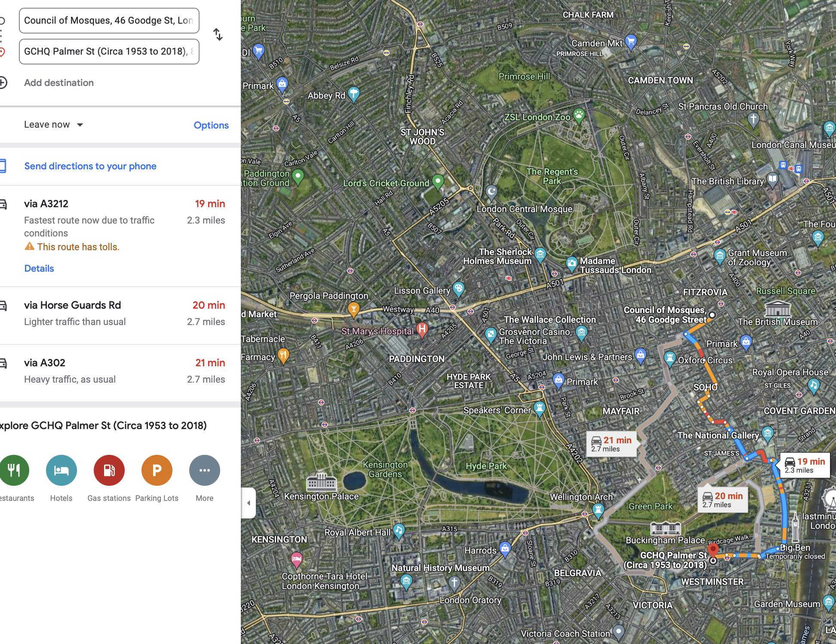Click Send directions to your phone

pos(90,166)
